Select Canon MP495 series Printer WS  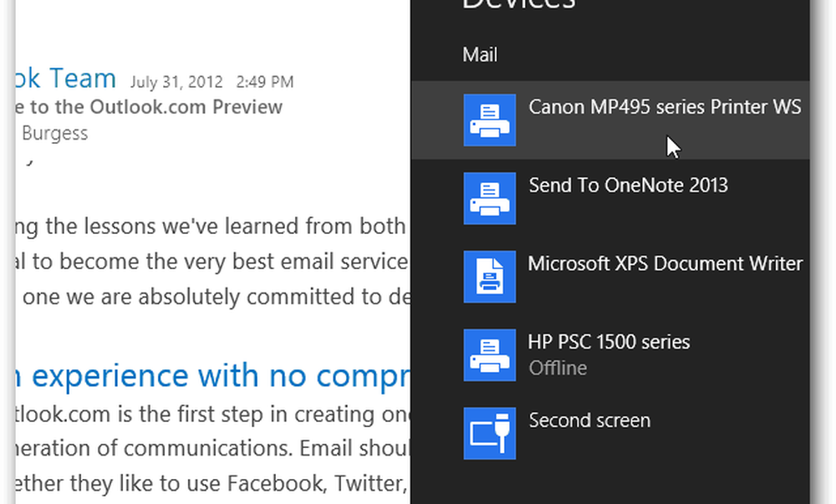click(610, 120)
